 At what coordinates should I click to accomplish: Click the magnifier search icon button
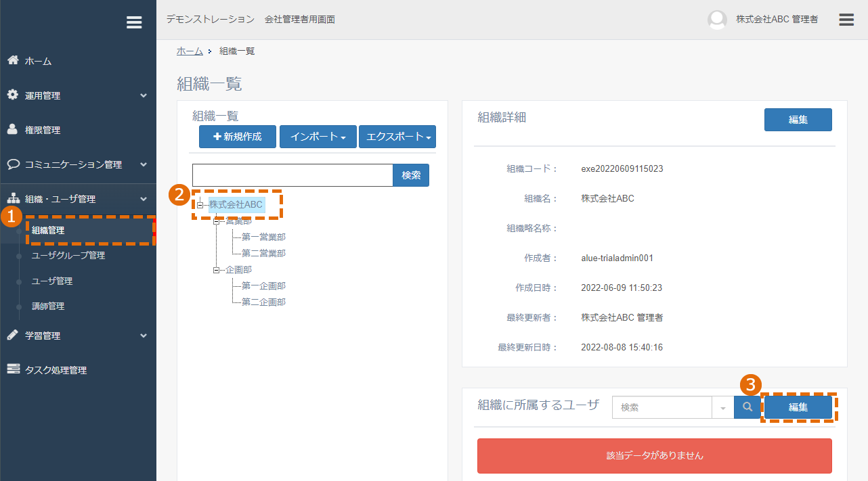click(x=747, y=407)
